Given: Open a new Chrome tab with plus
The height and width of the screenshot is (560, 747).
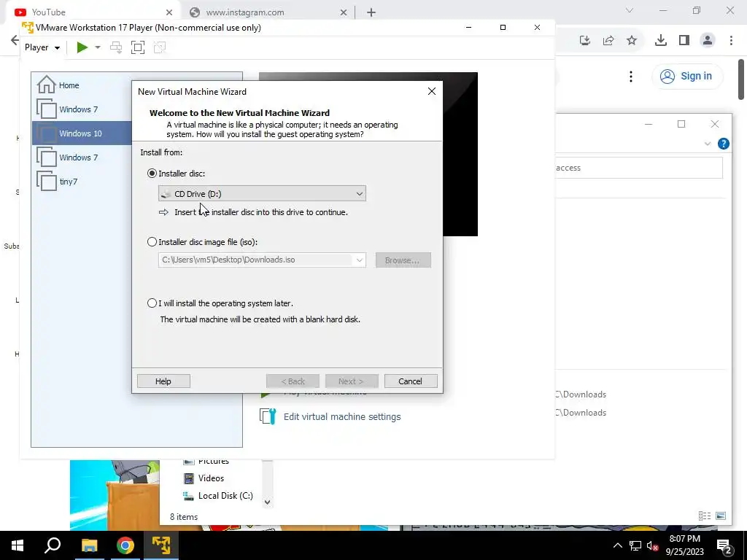Looking at the screenshot, I should point(371,12).
